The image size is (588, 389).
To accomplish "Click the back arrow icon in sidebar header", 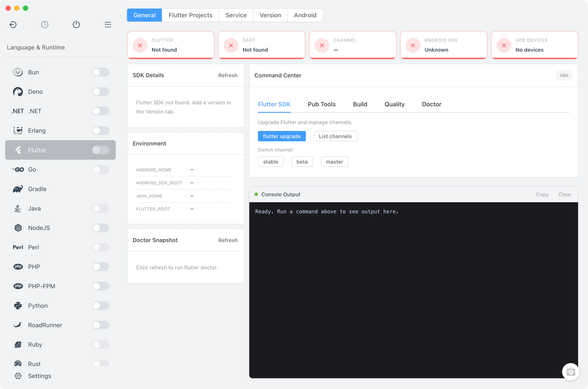I will click(13, 24).
